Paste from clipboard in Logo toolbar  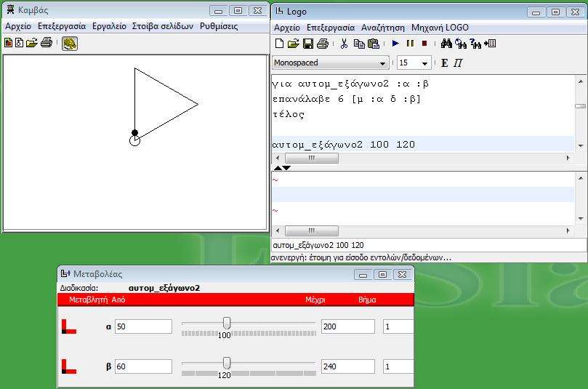click(374, 44)
